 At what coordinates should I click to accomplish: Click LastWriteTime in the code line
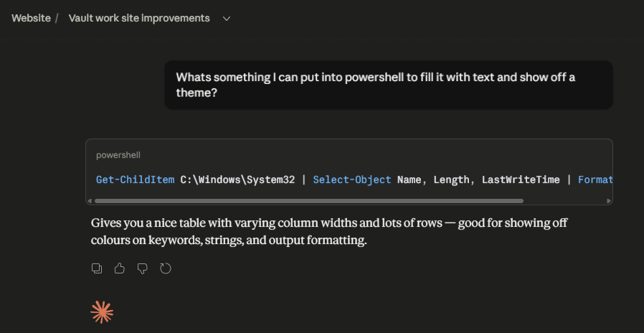coord(521,179)
